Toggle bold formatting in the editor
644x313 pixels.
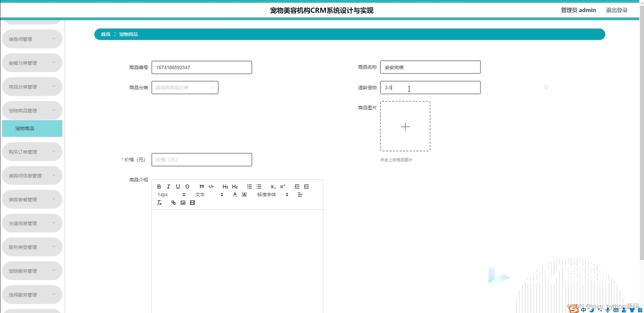tap(159, 186)
